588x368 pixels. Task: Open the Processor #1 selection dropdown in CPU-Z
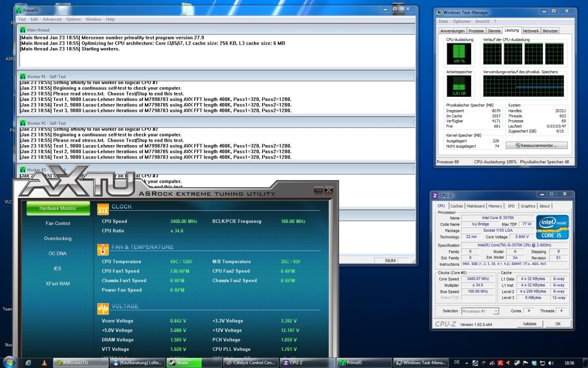pyautogui.click(x=480, y=311)
